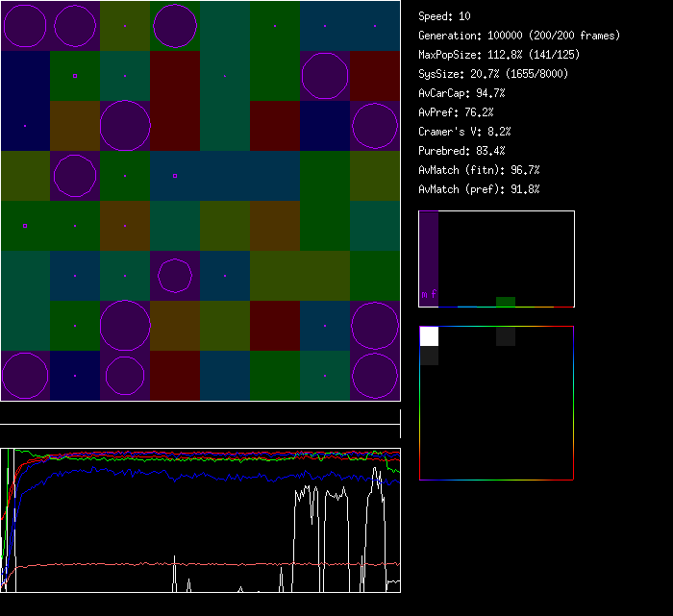
Task: Click the 'Speed: 10' readout
Action: (x=445, y=16)
